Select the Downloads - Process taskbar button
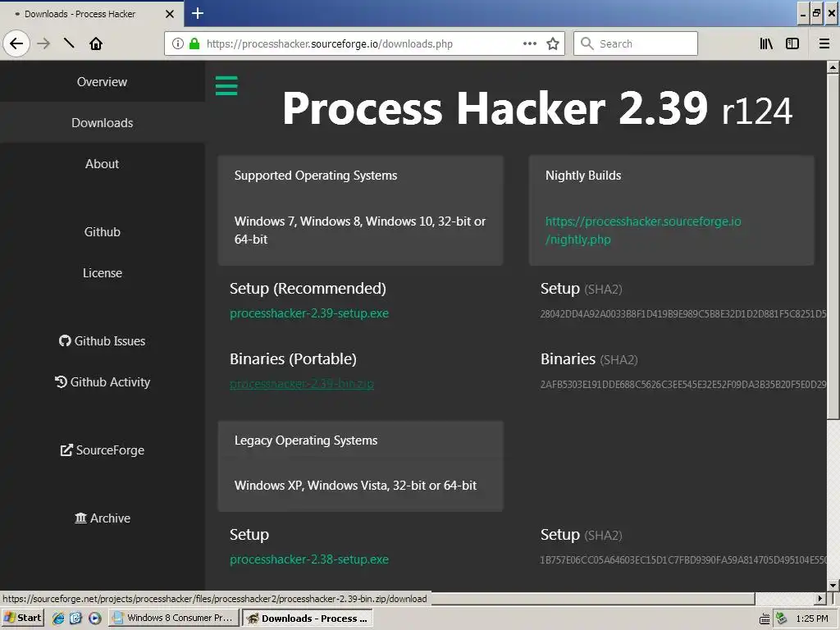This screenshot has height=630, width=840. pos(308,619)
